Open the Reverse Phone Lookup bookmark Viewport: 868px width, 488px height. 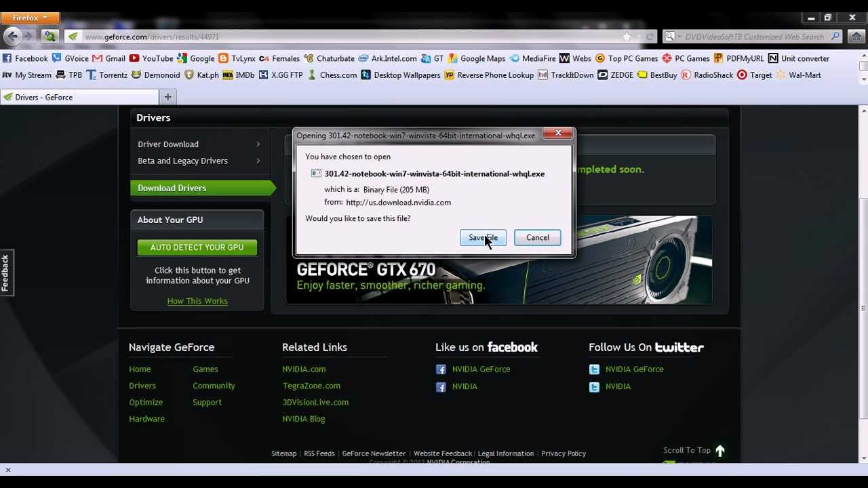(489, 75)
